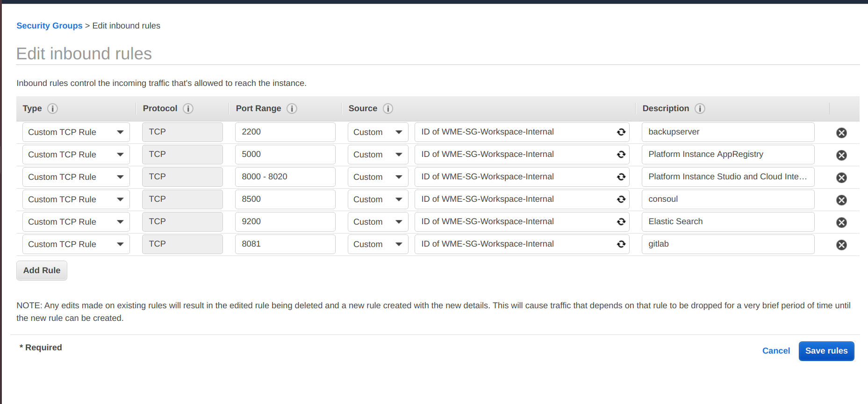Open Source column info tooltip
The width and height of the screenshot is (868, 404).
388,108
